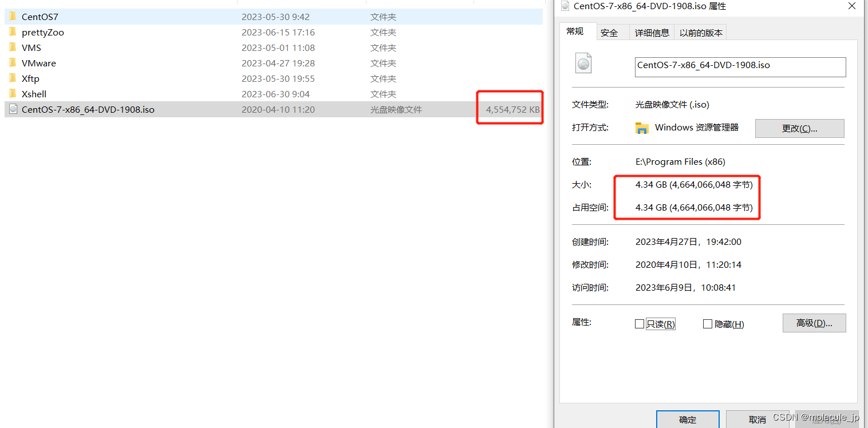Click the file name input field
Screen dimensions: 868x428
click(x=740, y=67)
